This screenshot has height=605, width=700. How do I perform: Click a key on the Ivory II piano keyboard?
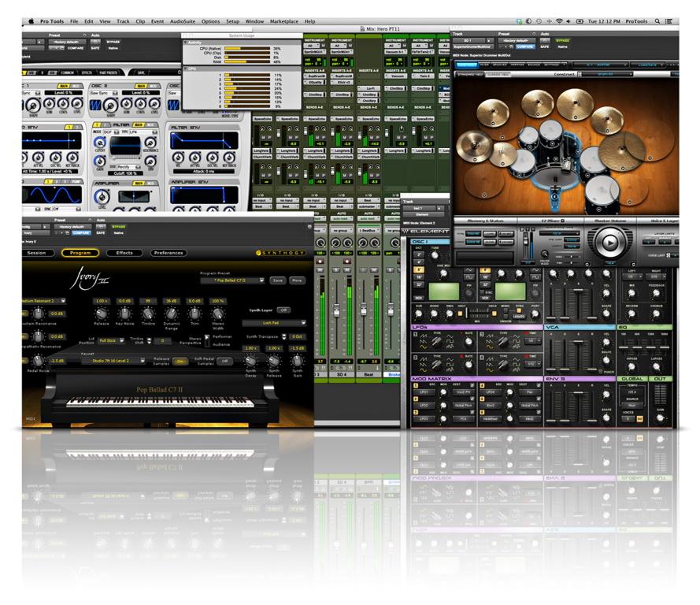click(156, 403)
